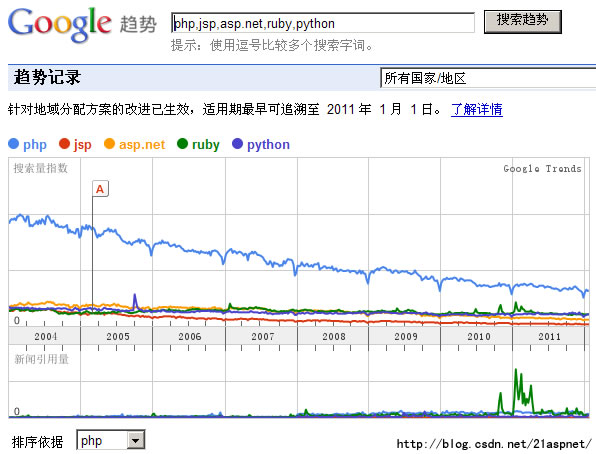Click the purple python legend dot
The width and height of the screenshot is (596, 454).
coord(237,144)
